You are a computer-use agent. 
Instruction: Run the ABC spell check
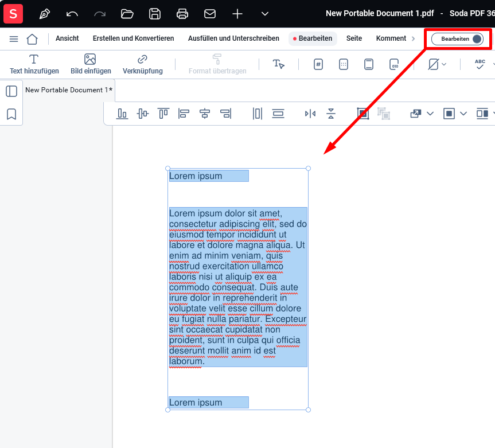(480, 64)
